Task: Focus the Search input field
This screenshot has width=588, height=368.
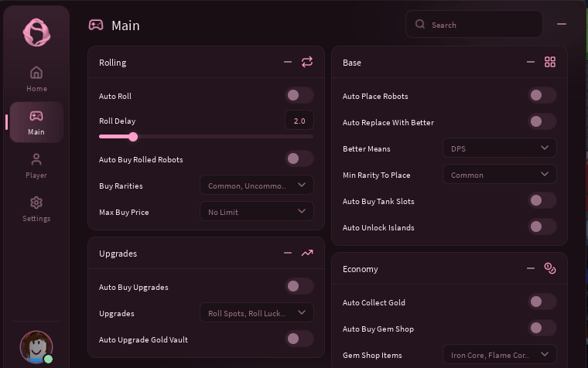Action: pyautogui.click(x=474, y=25)
